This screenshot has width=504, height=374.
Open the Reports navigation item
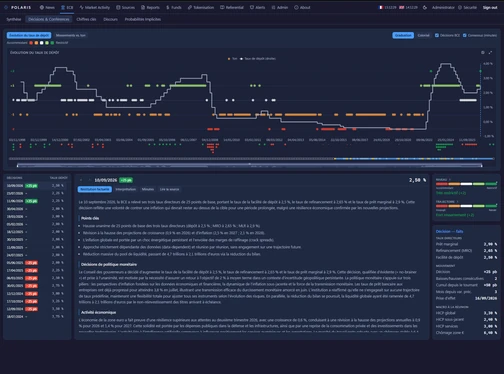(150, 7)
